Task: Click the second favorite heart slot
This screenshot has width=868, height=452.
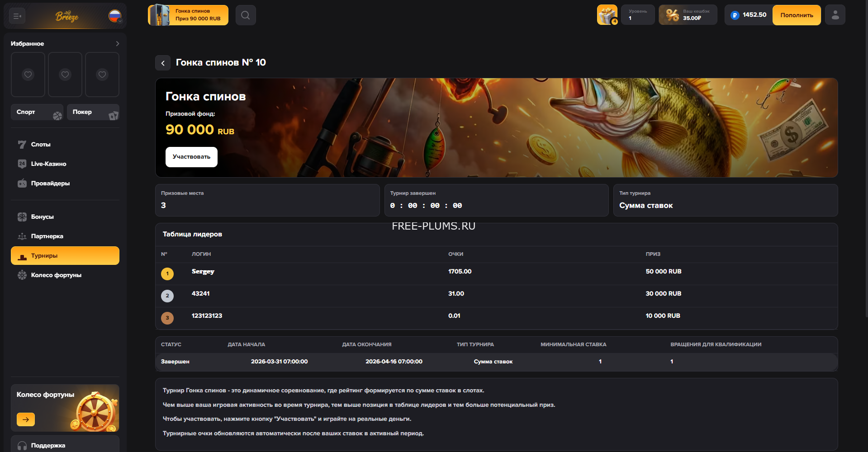Action: click(65, 75)
